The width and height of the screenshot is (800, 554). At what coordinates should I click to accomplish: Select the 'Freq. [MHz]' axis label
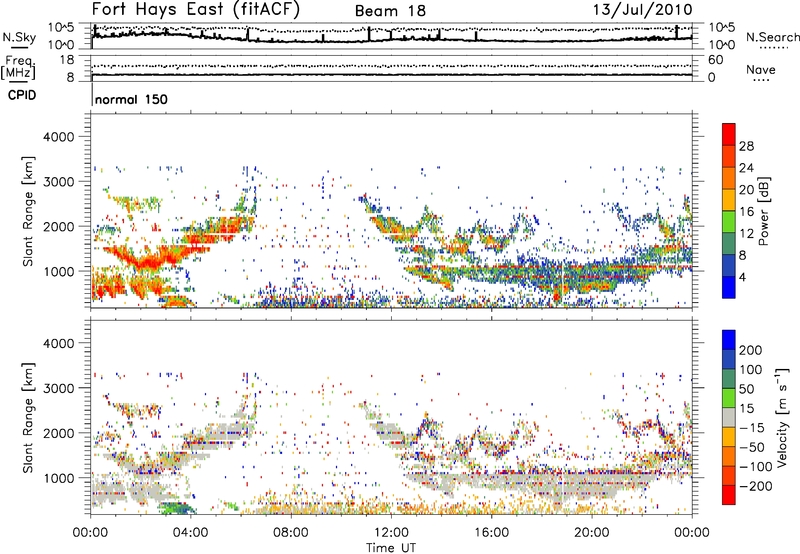pos(18,68)
